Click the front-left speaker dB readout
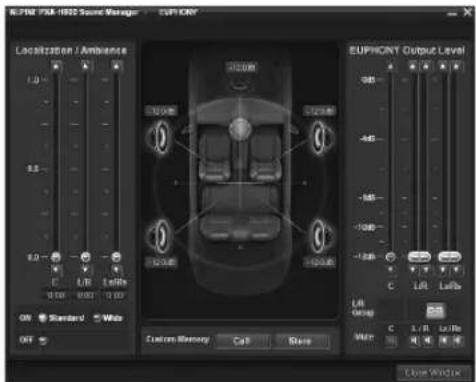 click(161, 111)
